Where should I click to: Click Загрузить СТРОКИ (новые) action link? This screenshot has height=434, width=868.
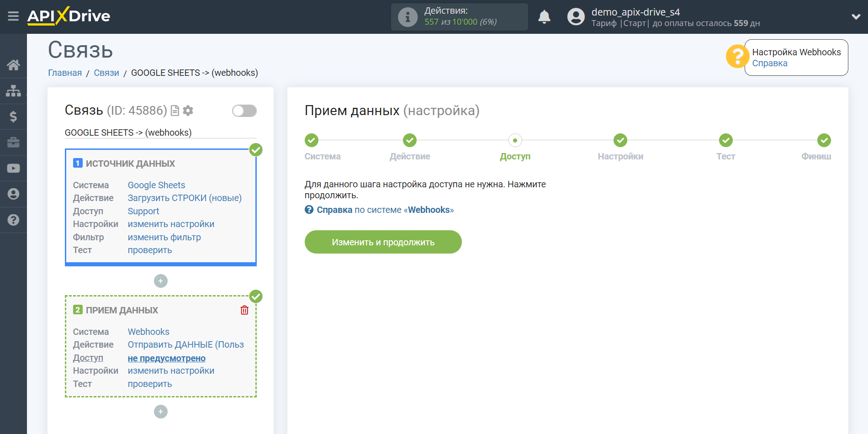point(185,198)
